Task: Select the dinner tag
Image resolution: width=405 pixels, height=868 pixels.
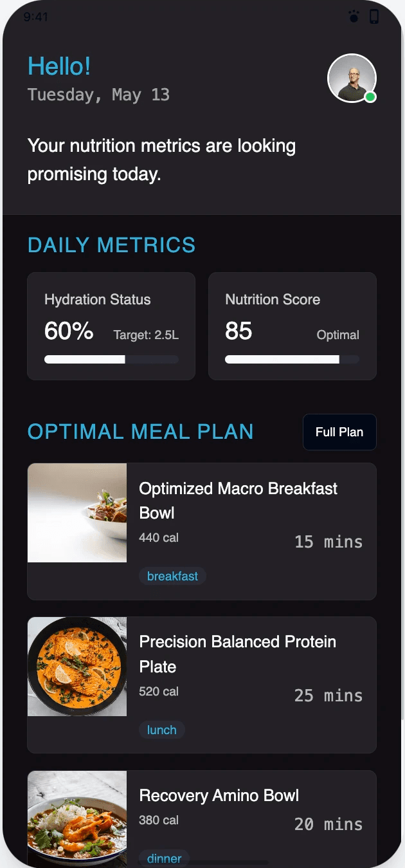Action: coord(165,858)
